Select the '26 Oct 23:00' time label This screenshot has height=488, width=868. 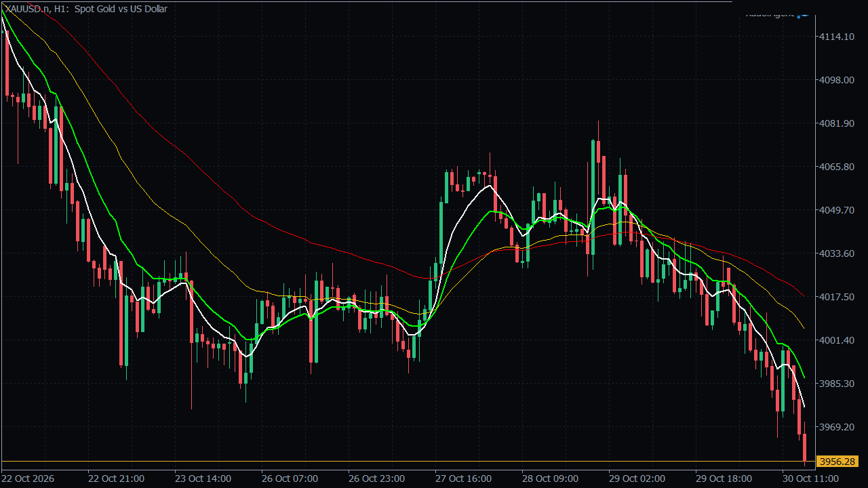pos(377,479)
